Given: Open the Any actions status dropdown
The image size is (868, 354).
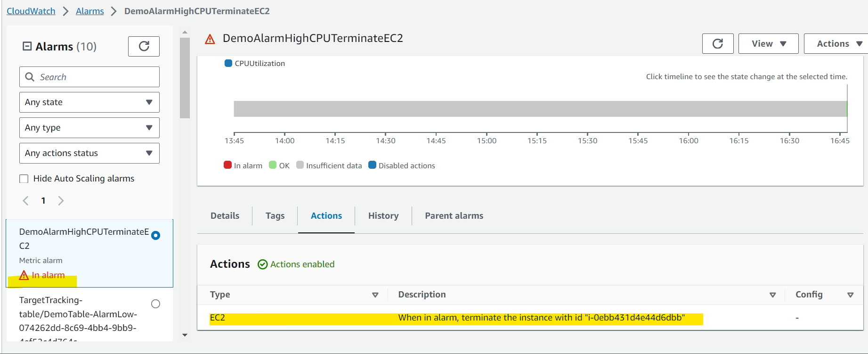Looking at the screenshot, I should pos(89,153).
